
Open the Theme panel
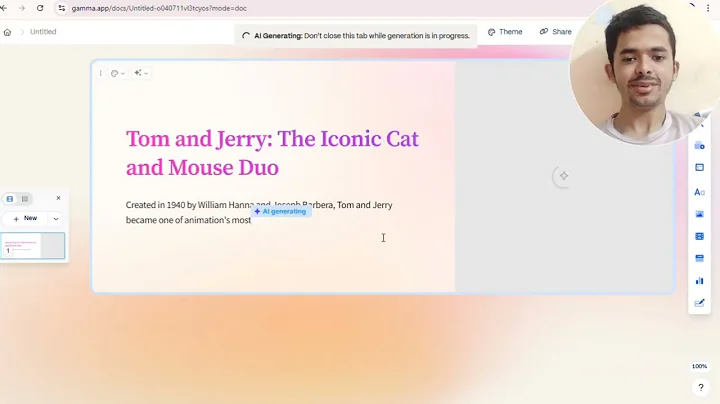[505, 32]
